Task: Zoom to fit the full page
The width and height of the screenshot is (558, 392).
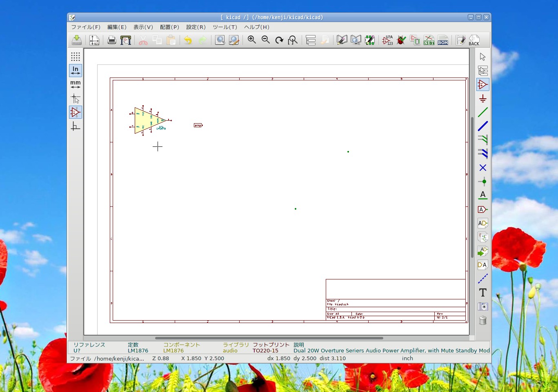Action: click(x=293, y=40)
